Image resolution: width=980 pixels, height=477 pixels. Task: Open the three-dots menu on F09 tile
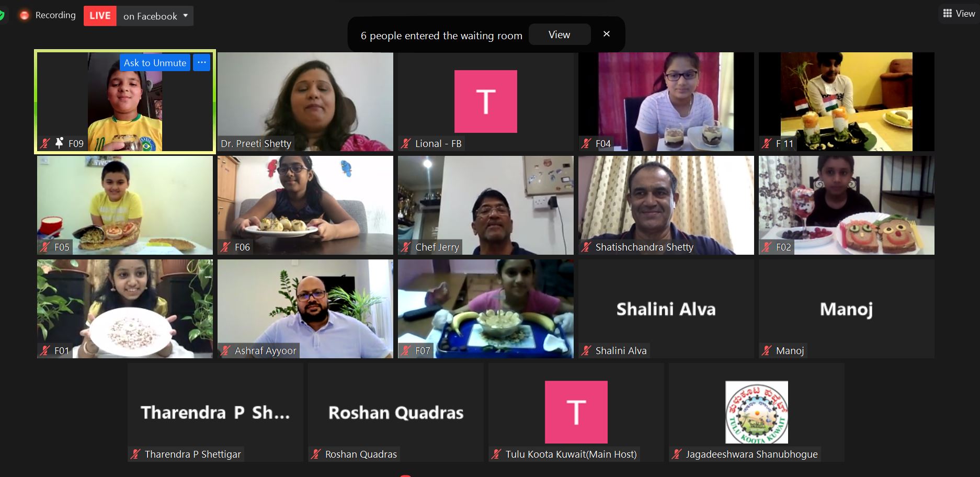point(202,62)
